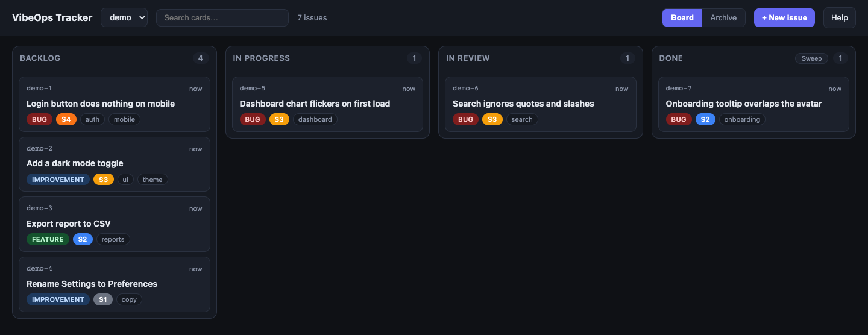The height and width of the screenshot is (335, 868).
Task: Switch to the Archive view
Action: [723, 17]
